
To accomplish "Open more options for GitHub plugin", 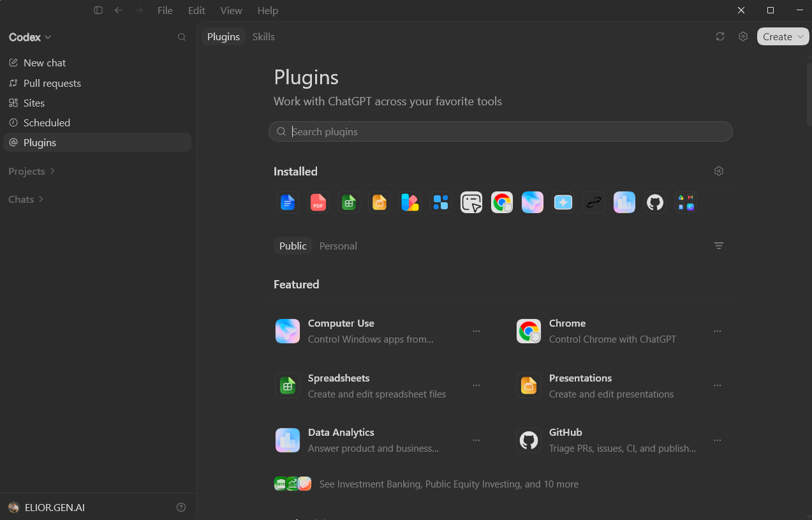I will coord(718,440).
